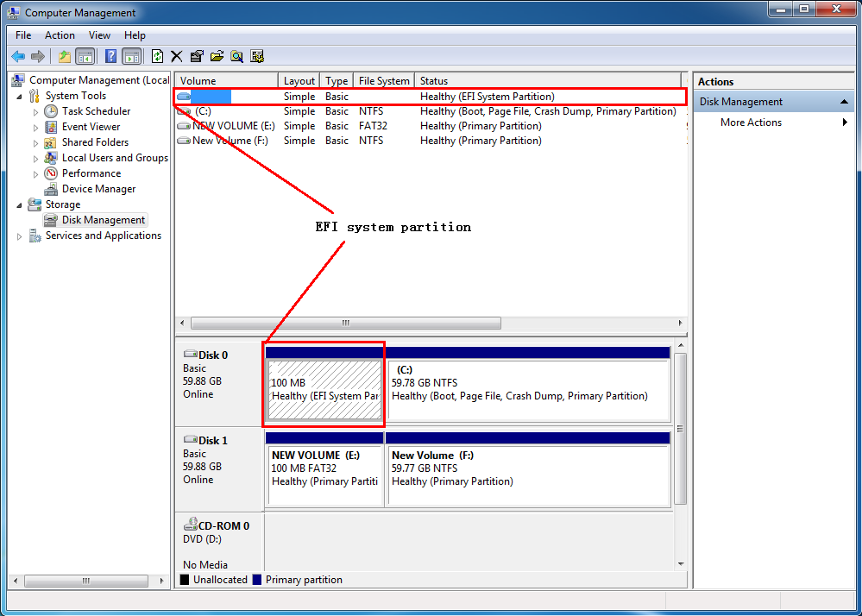Click the Forward navigation arrow icon

pyautogui.click(x=37, y=56)
